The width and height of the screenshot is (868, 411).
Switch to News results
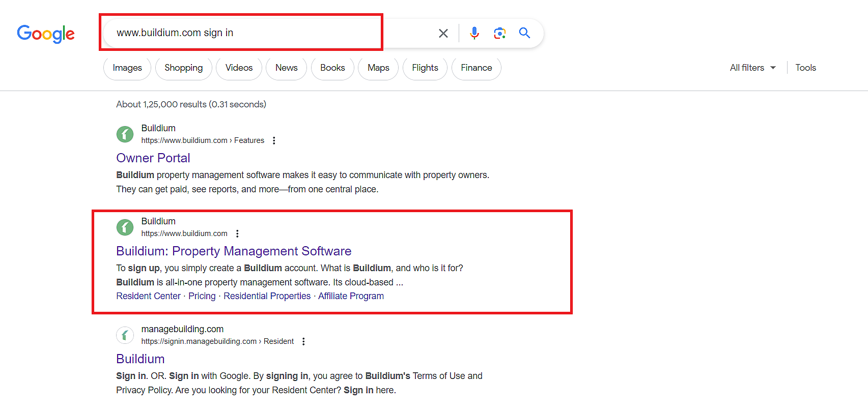point(286,68)
